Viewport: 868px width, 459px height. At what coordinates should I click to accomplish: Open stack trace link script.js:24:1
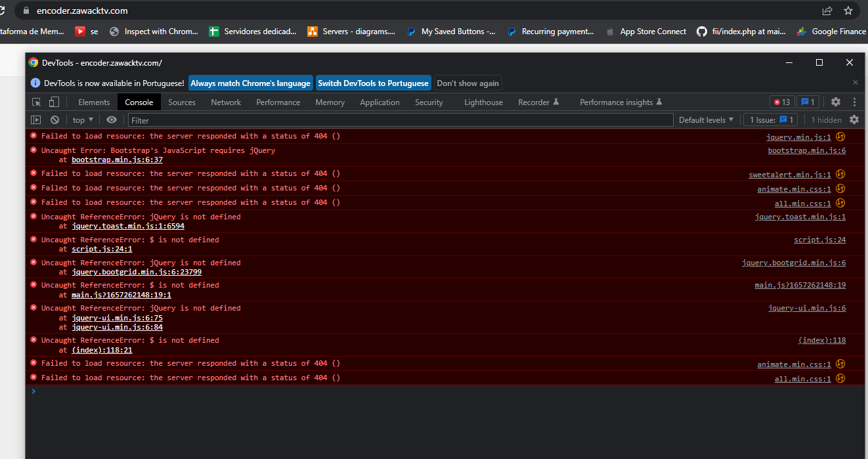102,249
